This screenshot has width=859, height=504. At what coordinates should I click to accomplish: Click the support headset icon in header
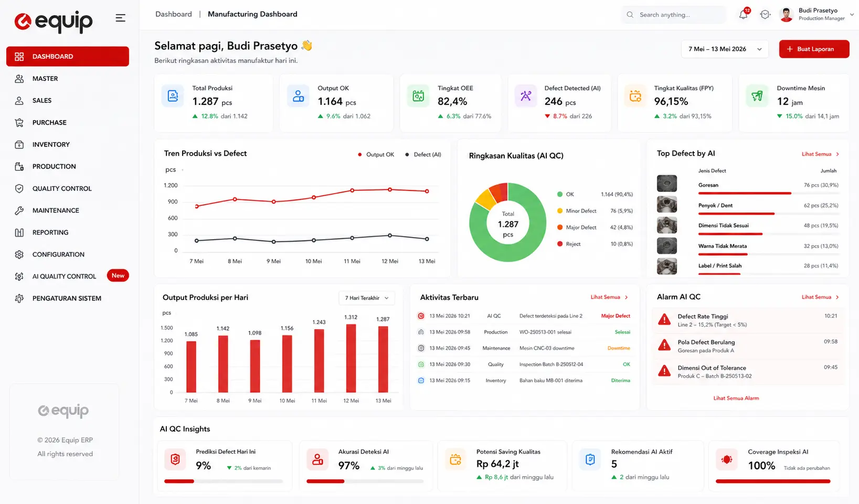[765, 15]
